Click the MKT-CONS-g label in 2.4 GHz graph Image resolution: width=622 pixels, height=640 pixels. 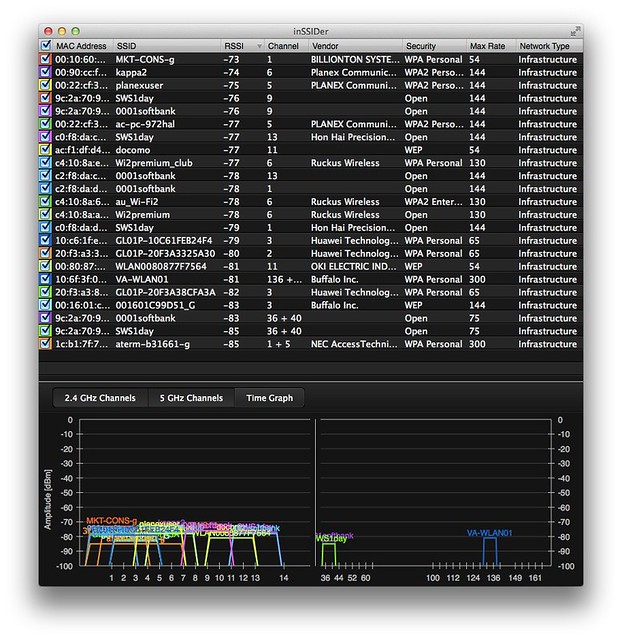pyautogui.click(x=111, y=520)
